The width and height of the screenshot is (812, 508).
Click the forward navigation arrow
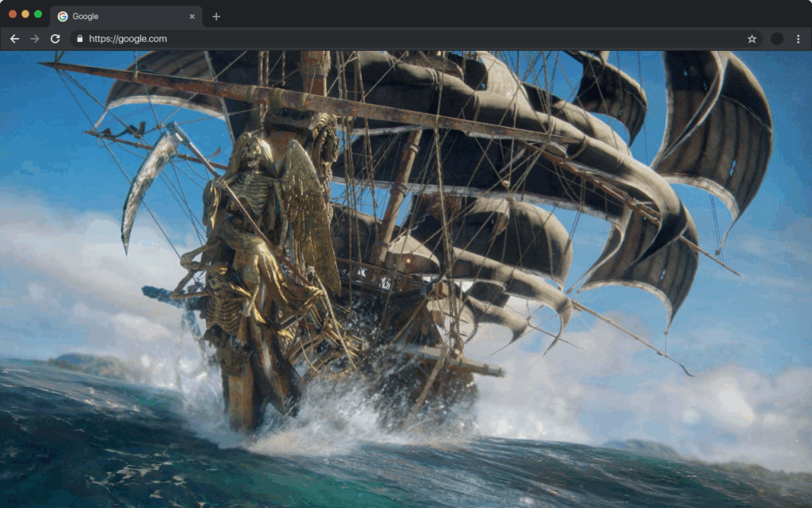tap(35, 39)
